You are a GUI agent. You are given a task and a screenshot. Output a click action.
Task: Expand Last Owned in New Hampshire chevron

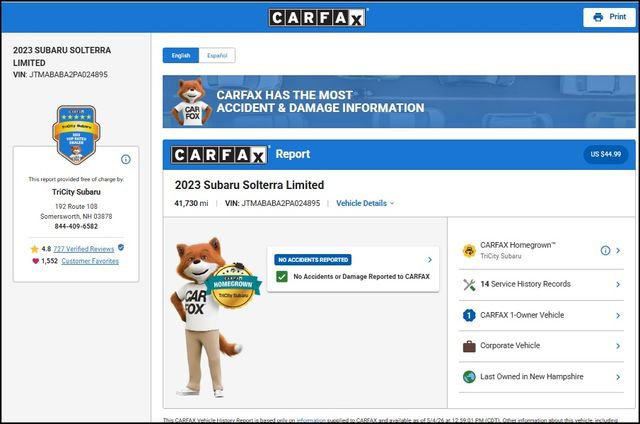(x=618, y=377)
